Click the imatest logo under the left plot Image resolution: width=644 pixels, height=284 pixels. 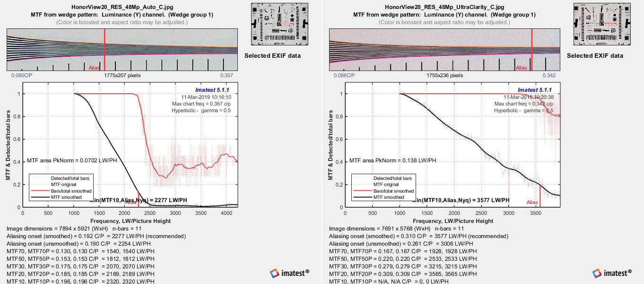[289, 273]
